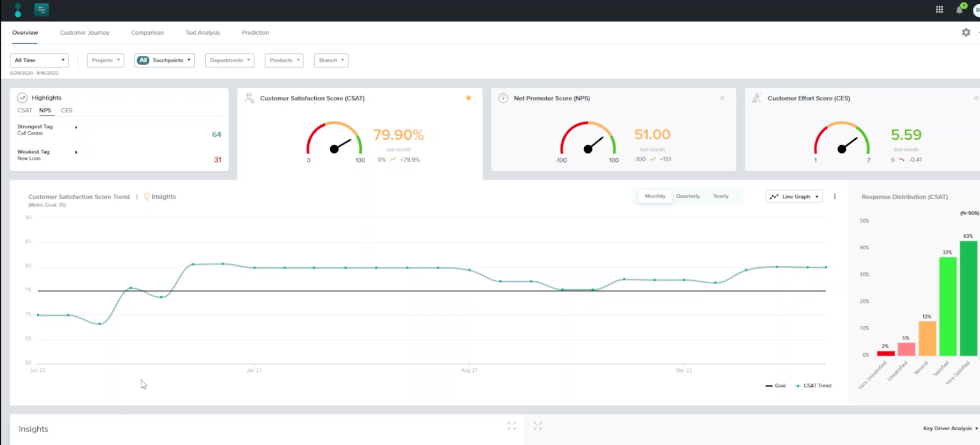Open the All Time date range dropdown
Screen dimensions: 980x445
[39, 60]
